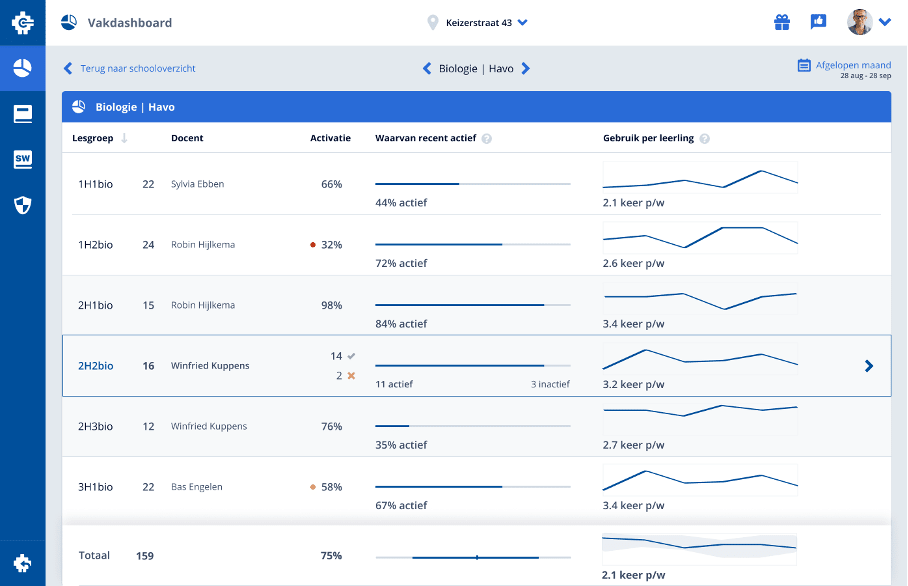Click the shield icon in sidebar

point(22,205)
